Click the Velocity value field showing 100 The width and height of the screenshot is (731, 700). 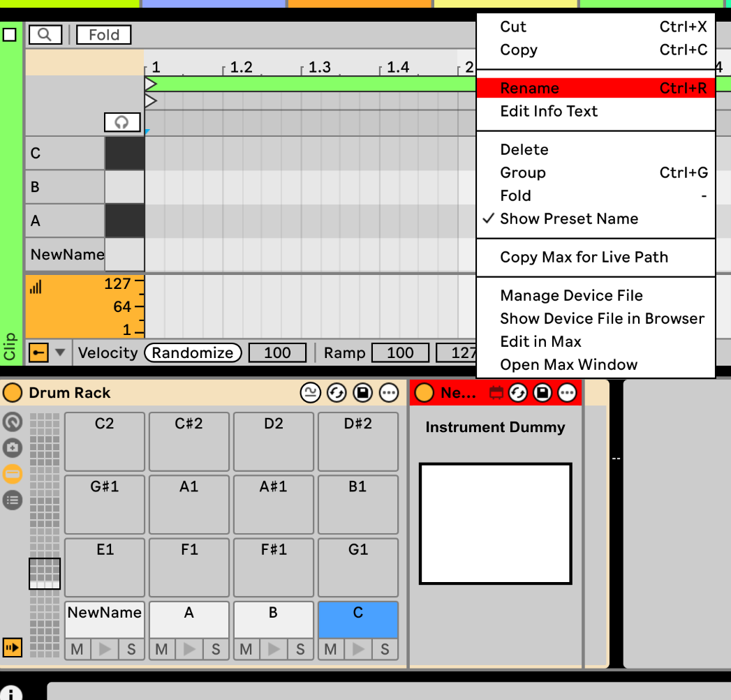[277, 353]
